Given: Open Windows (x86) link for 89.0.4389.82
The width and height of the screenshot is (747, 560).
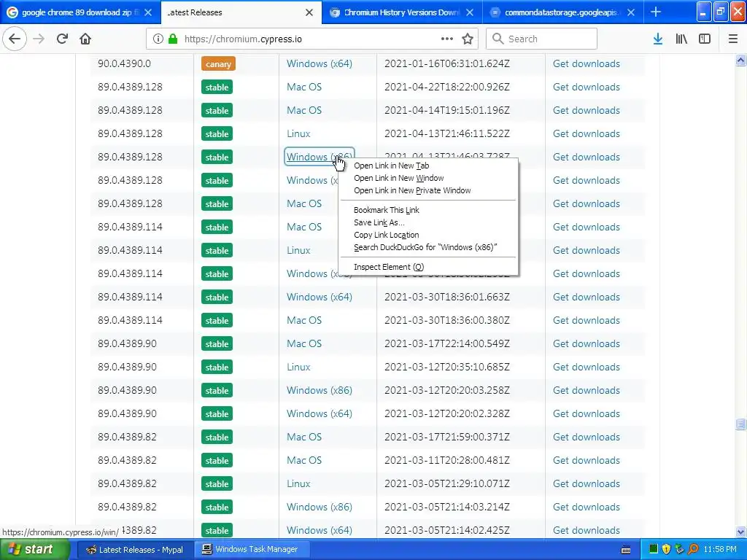Looking at the screenshot, I should point(320,507).
